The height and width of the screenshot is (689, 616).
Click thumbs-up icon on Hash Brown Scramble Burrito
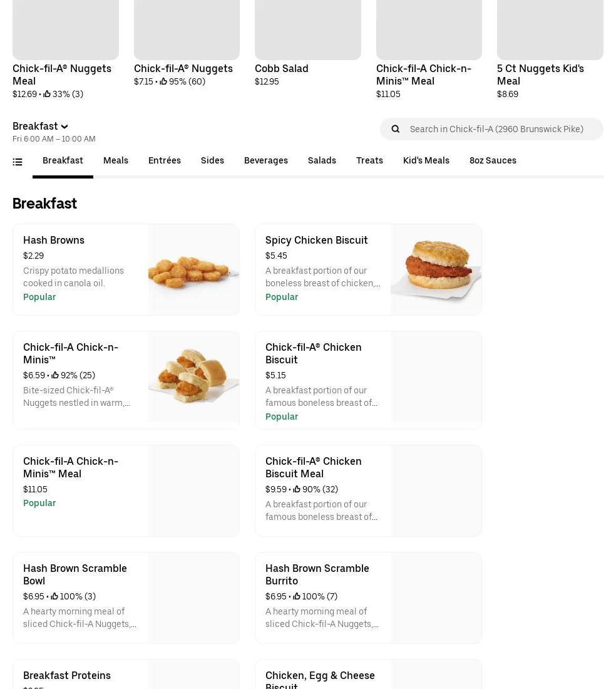click(x=297, y=596)
